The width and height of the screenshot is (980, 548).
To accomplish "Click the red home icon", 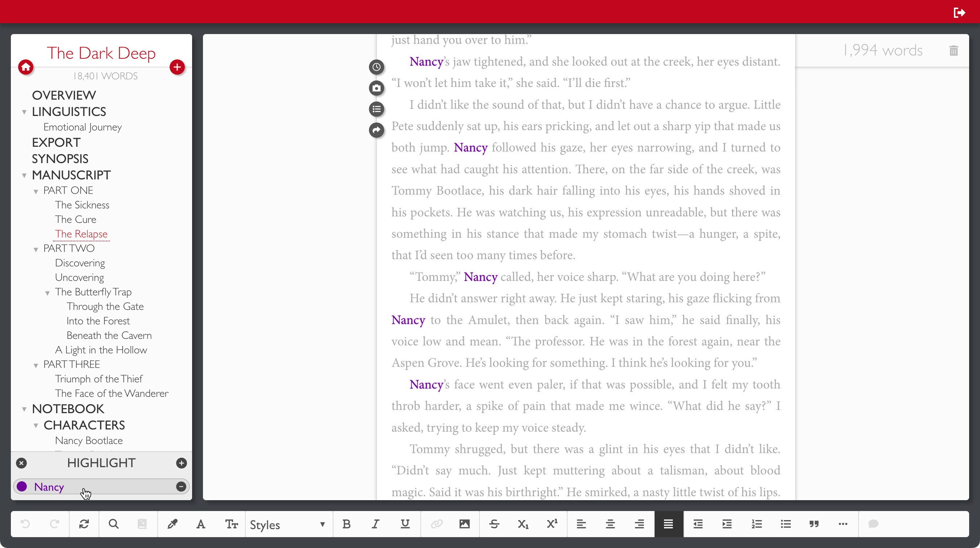I will click(26, 67).
